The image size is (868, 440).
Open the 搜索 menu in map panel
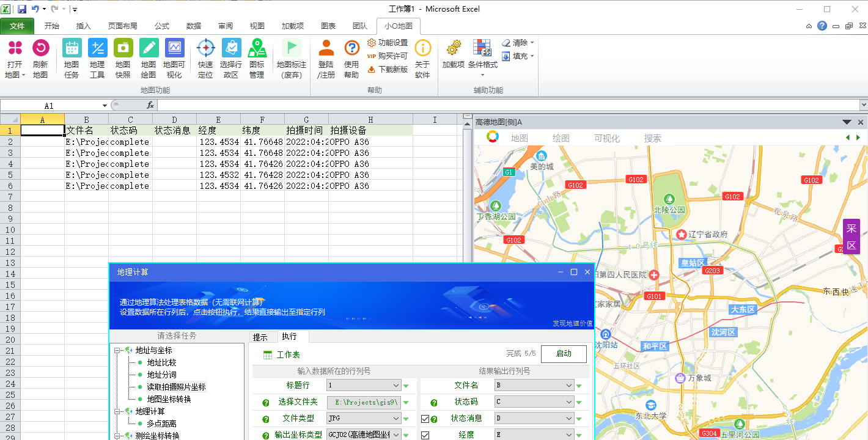click(x=652, y=138)
